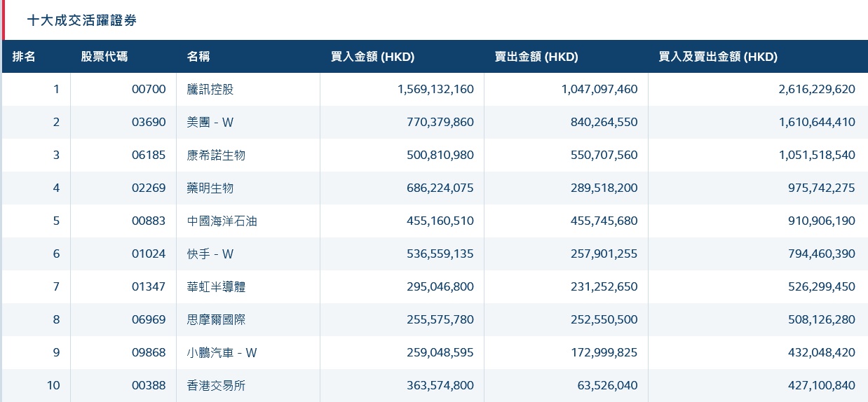
Task: Click sell amount 257,901,255
Action: pos(604,254)
